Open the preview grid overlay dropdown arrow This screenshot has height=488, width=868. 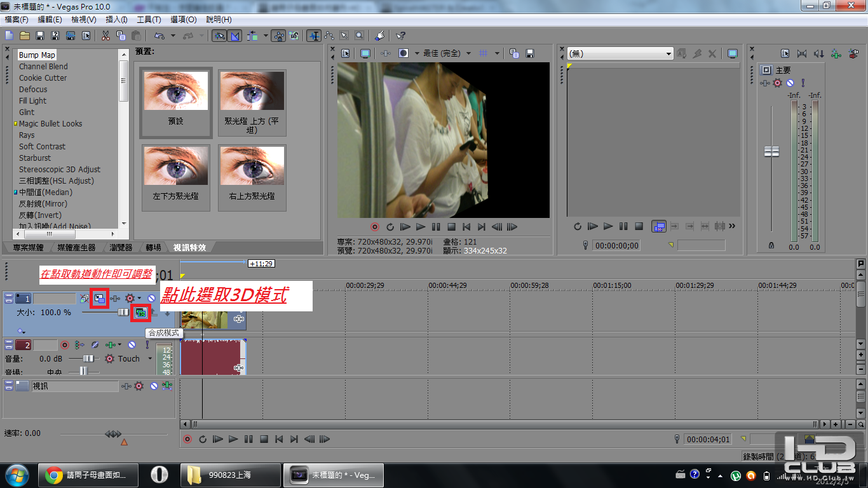(x=497, y=53)
